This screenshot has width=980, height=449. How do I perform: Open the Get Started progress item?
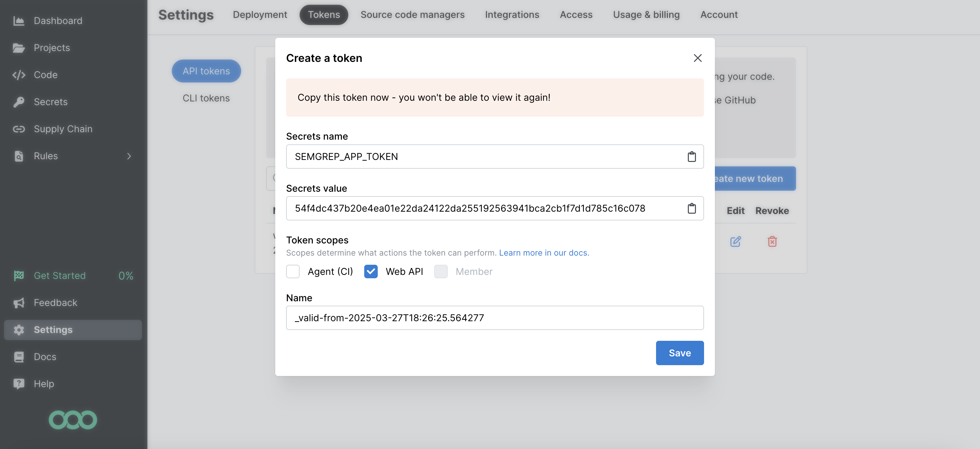click(60, 276)
